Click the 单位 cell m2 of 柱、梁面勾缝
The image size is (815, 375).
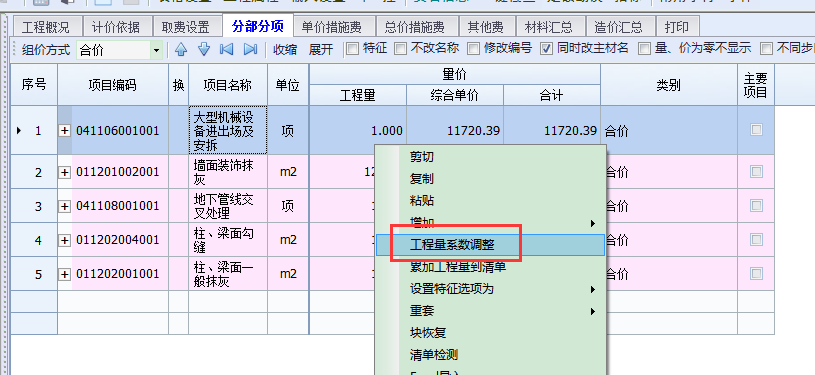coord(288,240)
